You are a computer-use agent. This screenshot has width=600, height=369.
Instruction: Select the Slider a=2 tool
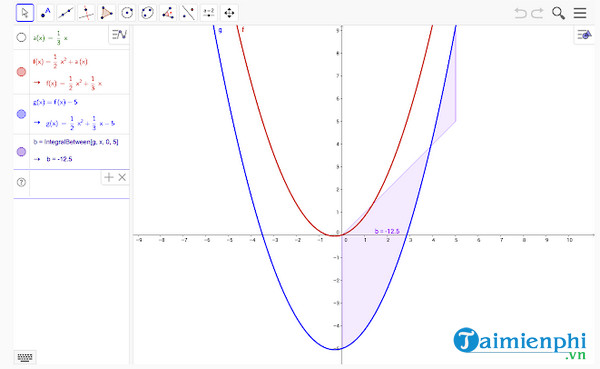(209, 13)
